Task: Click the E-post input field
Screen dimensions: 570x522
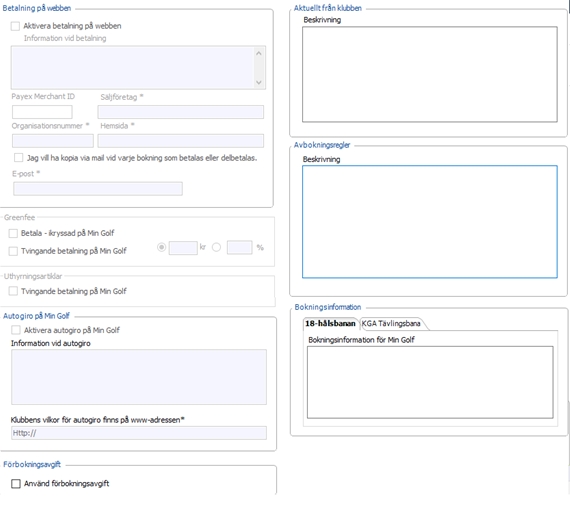Action: [x=98, y=189]
